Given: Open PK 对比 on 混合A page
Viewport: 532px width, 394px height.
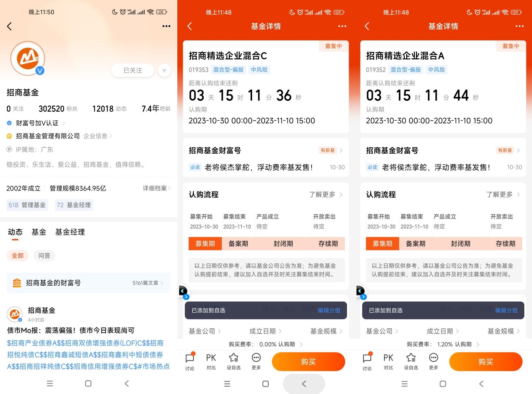Looking at the screenshot, I should click(x=388, y=362).
